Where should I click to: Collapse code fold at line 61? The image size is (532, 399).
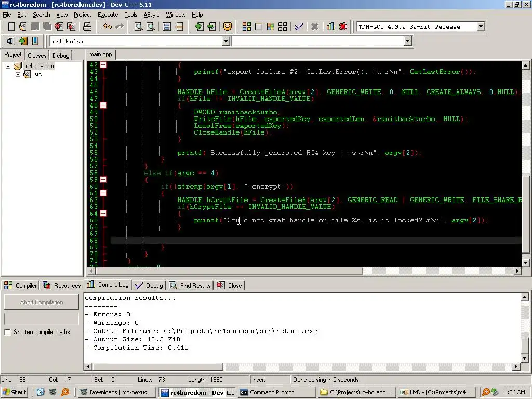pyautogui.click(x=103, y=193)
